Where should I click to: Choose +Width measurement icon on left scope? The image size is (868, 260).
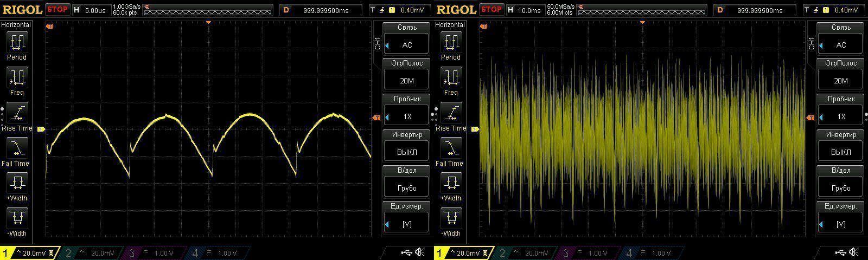17,183
